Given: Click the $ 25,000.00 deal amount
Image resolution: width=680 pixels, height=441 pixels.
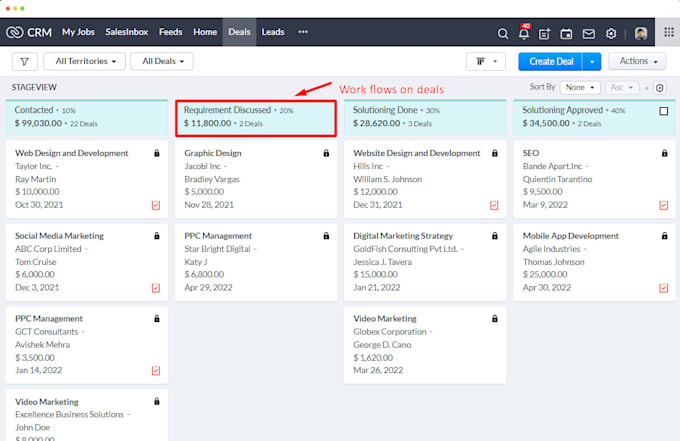Looking at the screenshot, I should (545, 274).
